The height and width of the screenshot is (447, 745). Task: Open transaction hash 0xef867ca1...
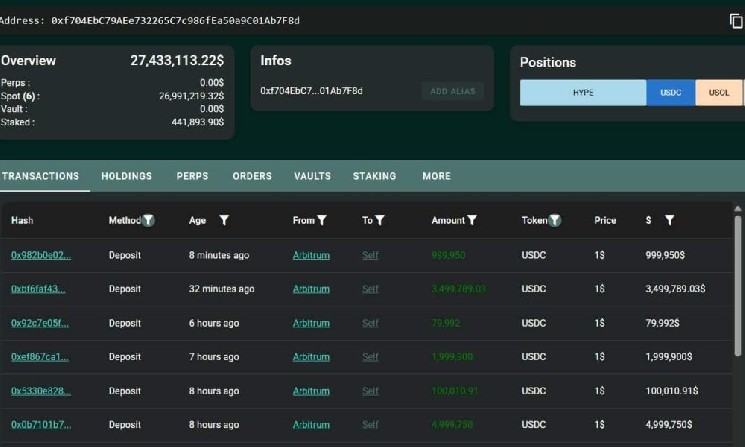[x=40, y=357]
